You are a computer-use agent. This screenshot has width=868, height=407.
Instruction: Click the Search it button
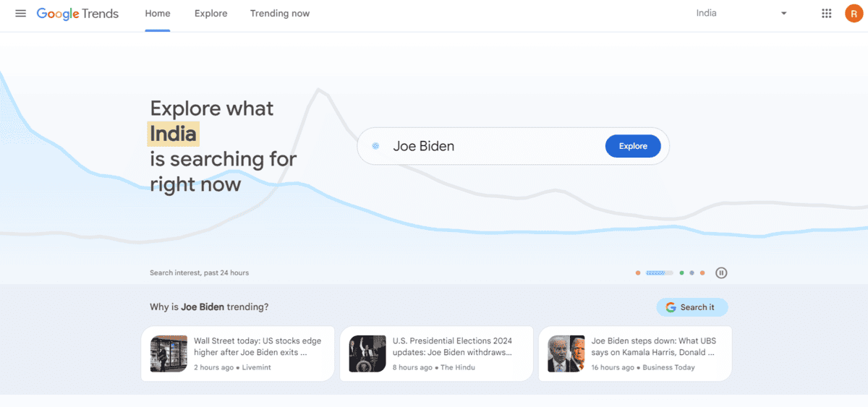point(692,307)
